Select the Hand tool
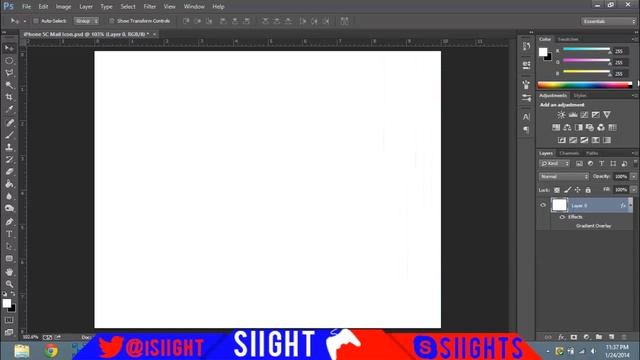Viewport: 640px width, 360px height. 9,272
